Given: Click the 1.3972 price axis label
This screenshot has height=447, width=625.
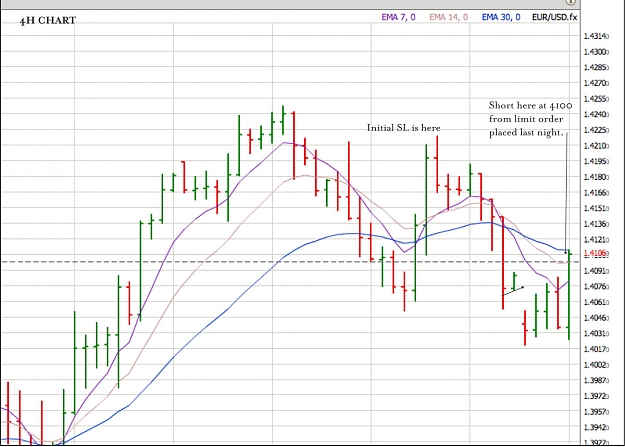Looking at the screenshot, I should point(596,396).
